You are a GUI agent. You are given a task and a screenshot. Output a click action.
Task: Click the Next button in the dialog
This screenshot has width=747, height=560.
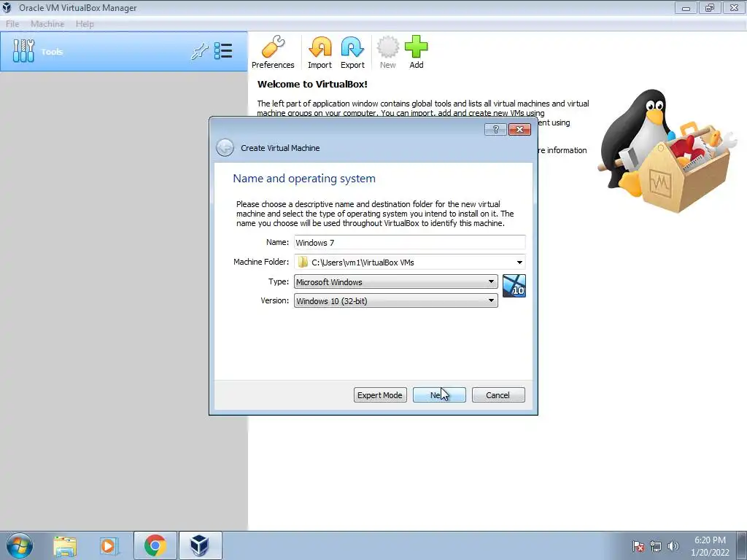pos(439,394)
